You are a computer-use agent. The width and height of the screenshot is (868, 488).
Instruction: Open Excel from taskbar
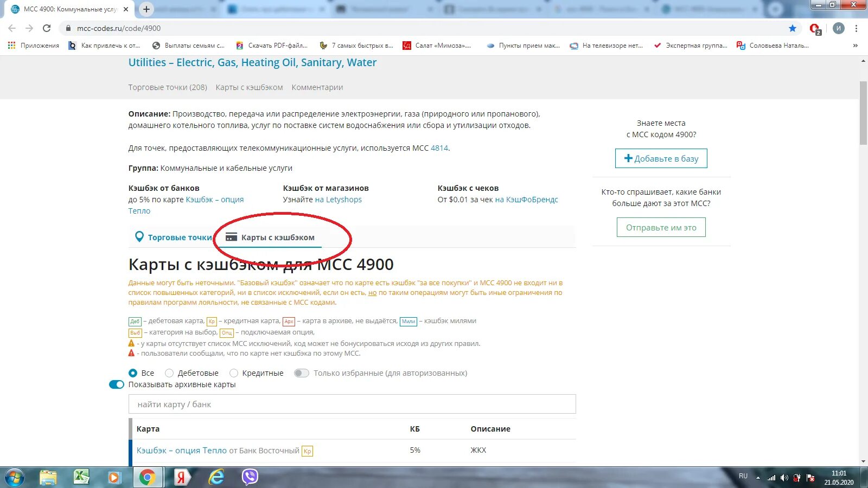81,477
